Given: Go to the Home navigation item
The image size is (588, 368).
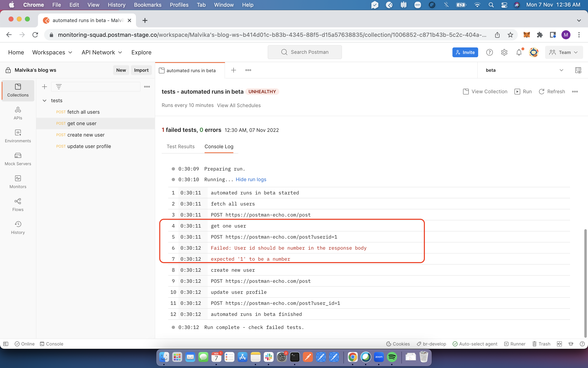Looking at the screenshot, I should point(16,52).
